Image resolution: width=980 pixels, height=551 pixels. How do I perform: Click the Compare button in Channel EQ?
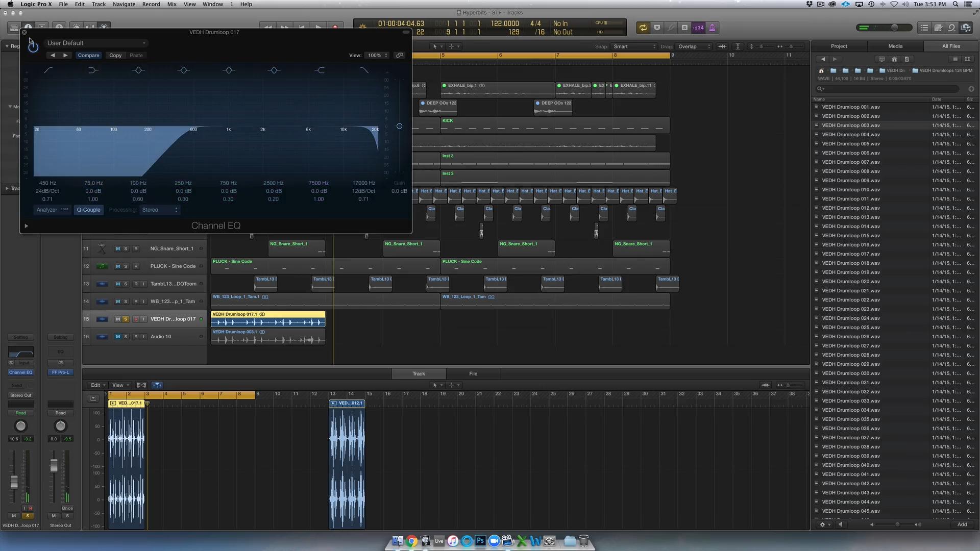pyautogui.click(x=89, y=55)
